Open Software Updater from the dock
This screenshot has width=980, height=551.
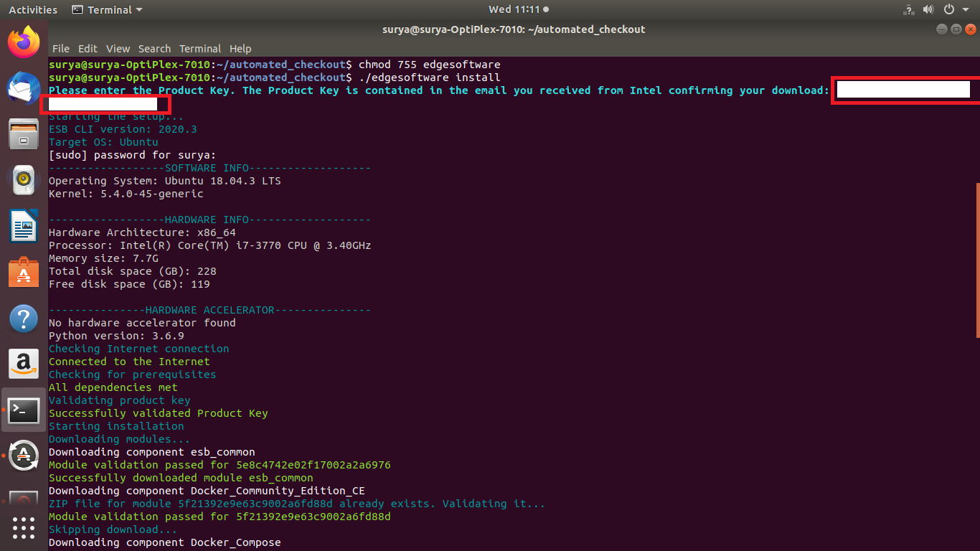coord(24,456)
